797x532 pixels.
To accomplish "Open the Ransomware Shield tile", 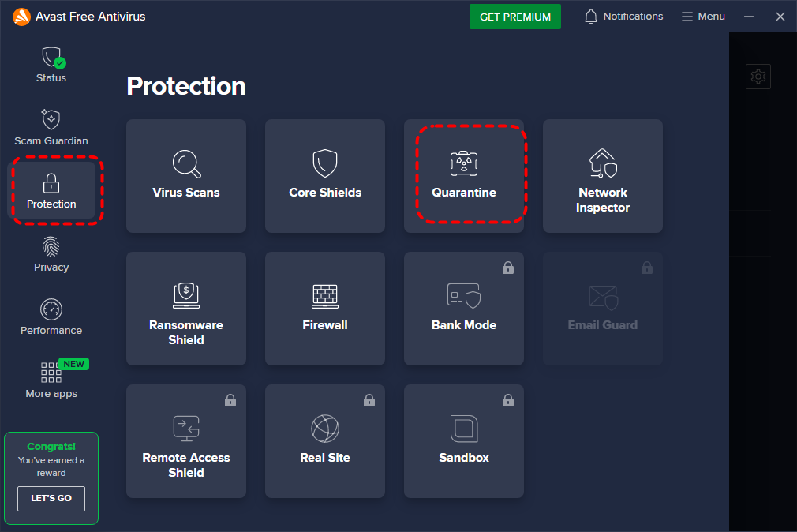I will (186, 309).
